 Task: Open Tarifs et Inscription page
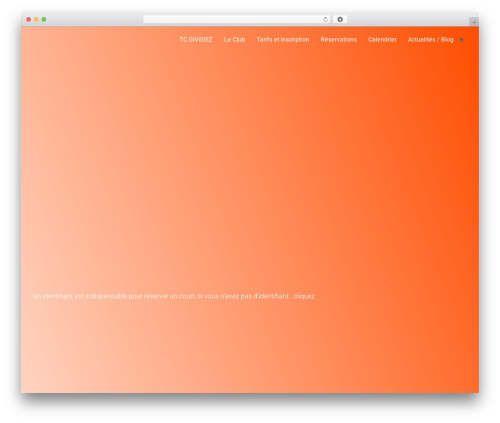click(283, 40)
